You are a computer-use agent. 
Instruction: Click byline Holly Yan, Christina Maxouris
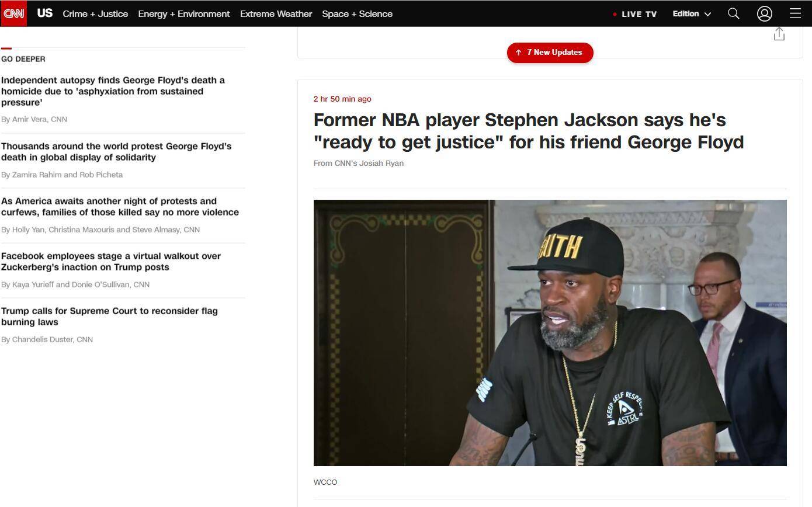point(100,230)
